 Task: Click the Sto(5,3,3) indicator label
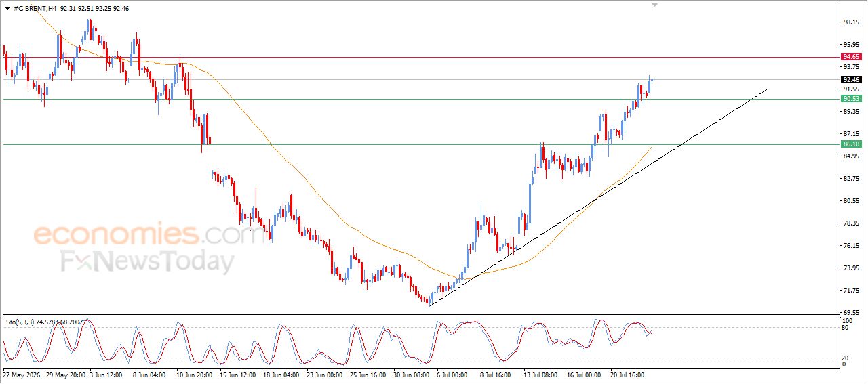45,322
